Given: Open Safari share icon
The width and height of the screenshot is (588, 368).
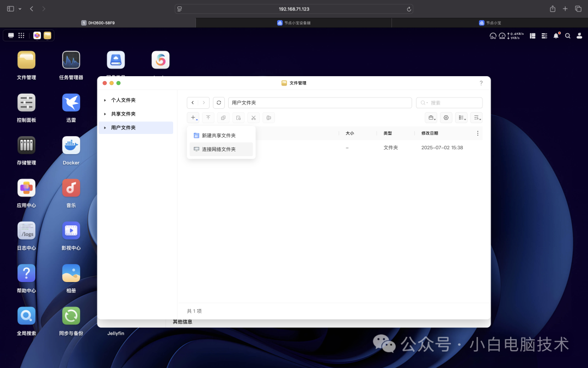Looking at the screenshot, I should coord(553,9).
